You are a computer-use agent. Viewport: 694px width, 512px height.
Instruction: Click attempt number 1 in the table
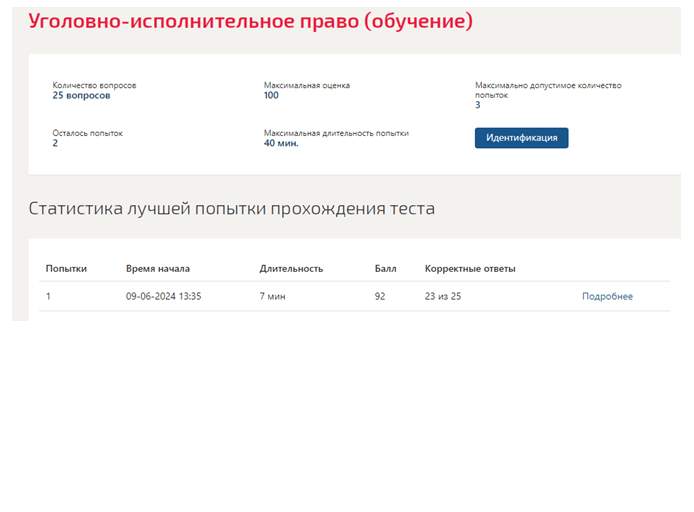pos(48,296)
